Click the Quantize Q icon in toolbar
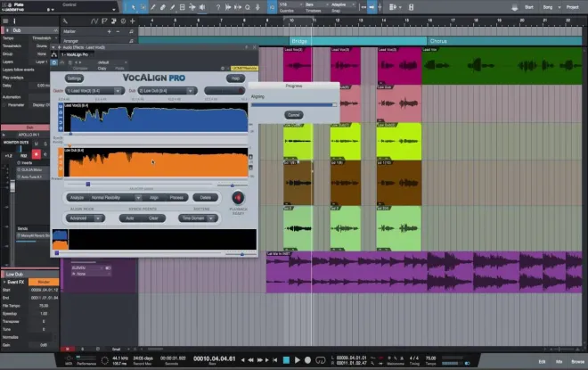Viewport: 588px width, 370px height. click(x=248, y=7)
